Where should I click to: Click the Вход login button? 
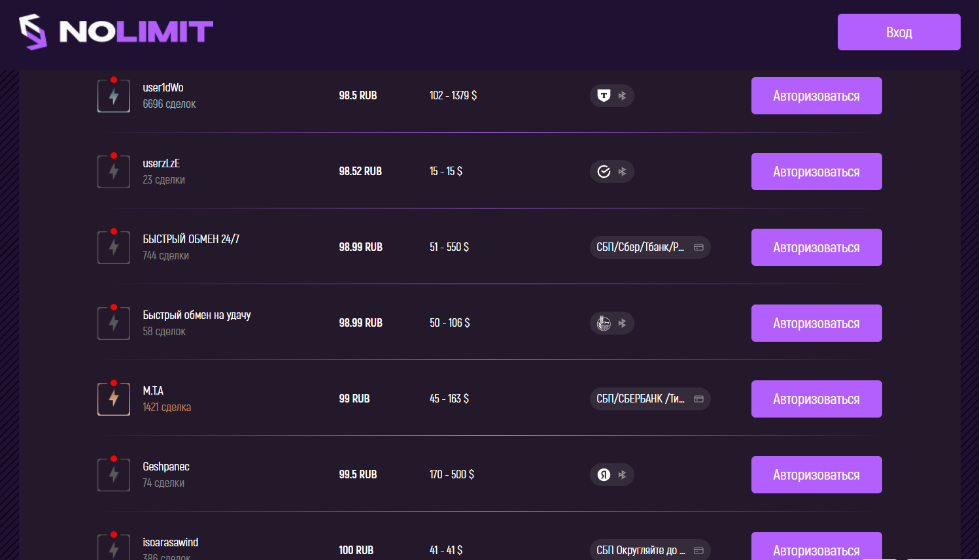899,32
